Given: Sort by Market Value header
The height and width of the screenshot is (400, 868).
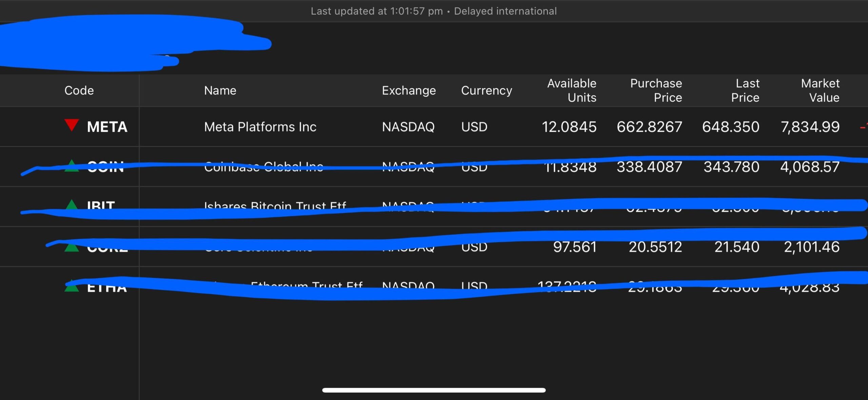Looking at the screenshot, I should click(x=820, y=90).
